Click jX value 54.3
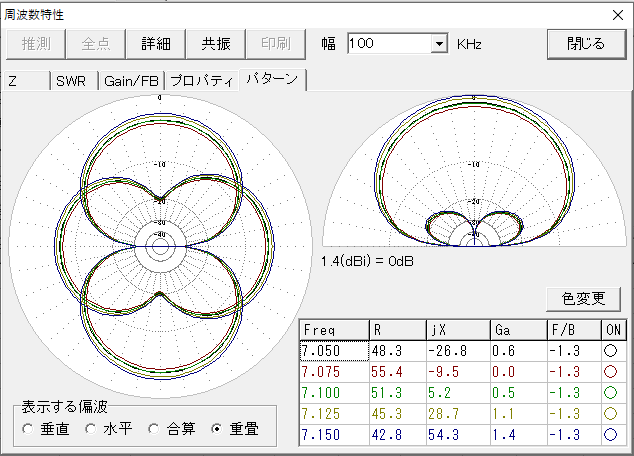 click(458, 435)
